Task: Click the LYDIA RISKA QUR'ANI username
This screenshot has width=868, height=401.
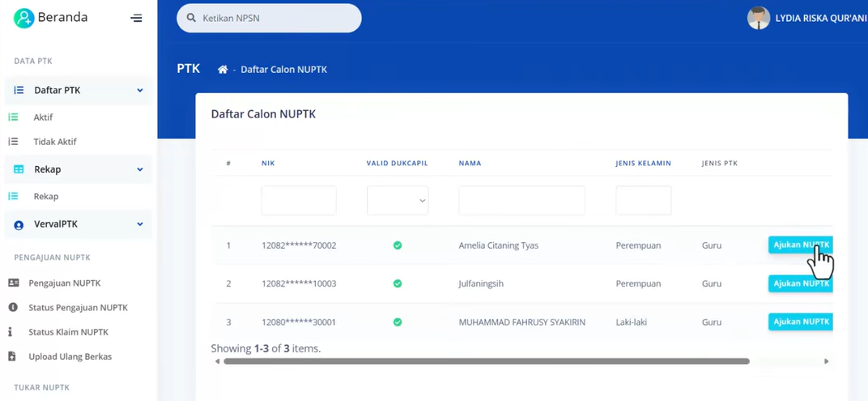Action: 822,19
